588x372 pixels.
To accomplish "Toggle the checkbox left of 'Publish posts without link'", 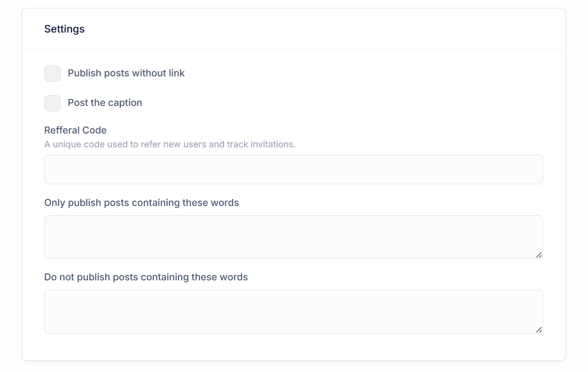I will pyautogui.click(x=52, y=73).
